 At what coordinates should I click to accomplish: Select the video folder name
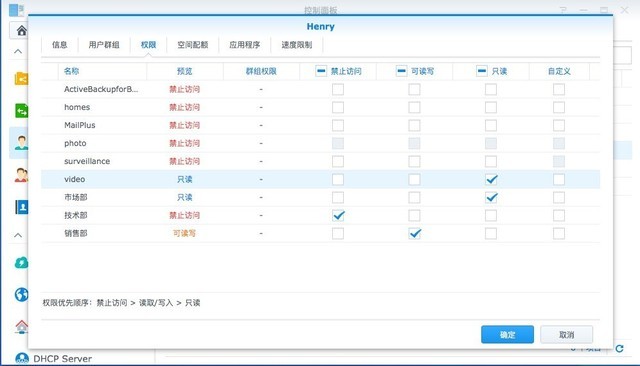75,179
